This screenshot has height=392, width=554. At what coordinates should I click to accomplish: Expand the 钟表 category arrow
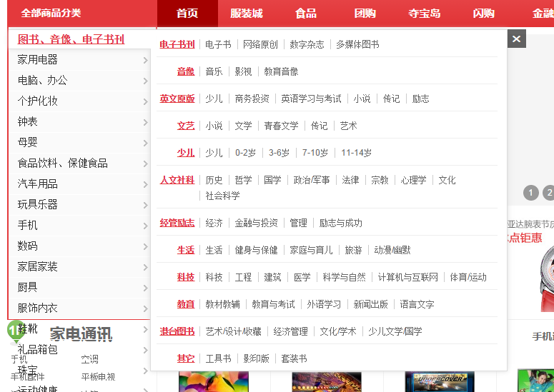[x=146, y=122]
